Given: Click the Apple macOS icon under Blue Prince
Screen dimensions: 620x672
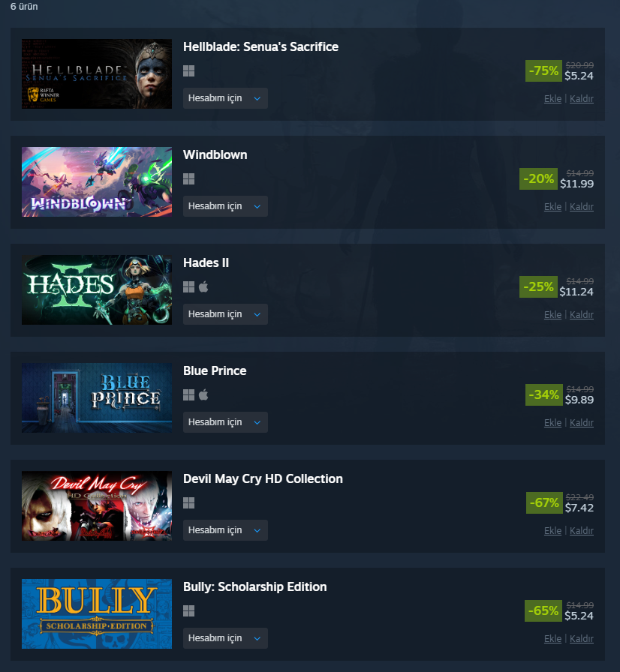Looking at the screenshot, I should click(203, 394).
